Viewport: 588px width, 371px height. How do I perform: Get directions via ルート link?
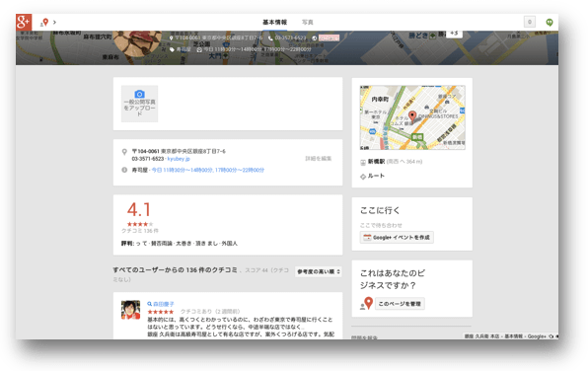click(376, 176)
